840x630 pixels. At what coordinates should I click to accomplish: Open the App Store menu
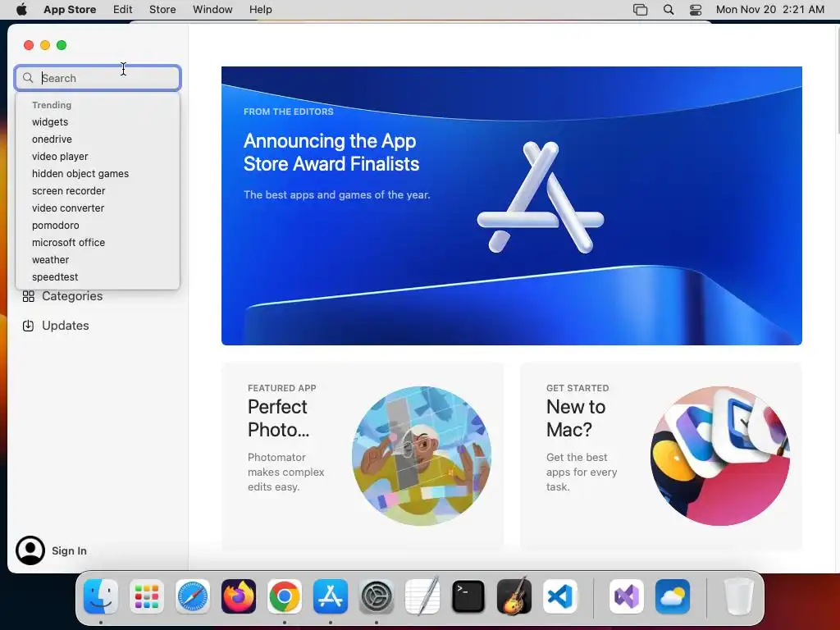70,10
